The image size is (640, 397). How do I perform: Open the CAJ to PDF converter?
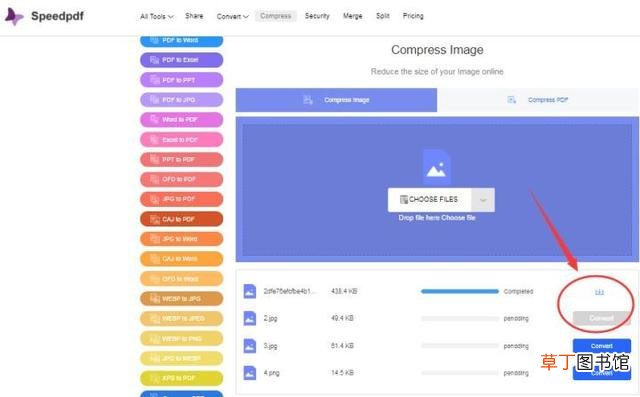(x=182, y=219)
